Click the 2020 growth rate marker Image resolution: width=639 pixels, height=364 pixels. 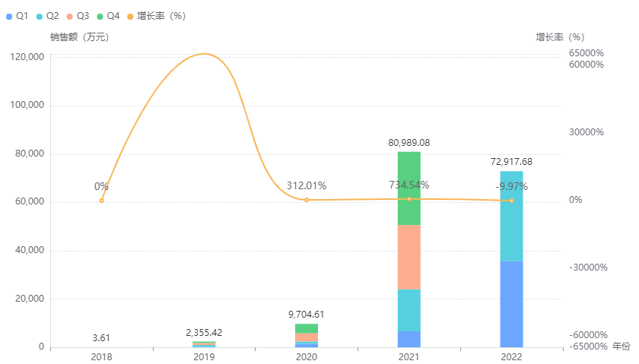(307, 200)
